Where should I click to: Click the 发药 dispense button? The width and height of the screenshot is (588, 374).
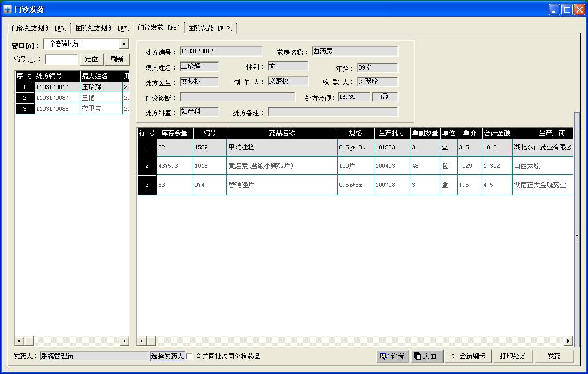pos(554,356)
